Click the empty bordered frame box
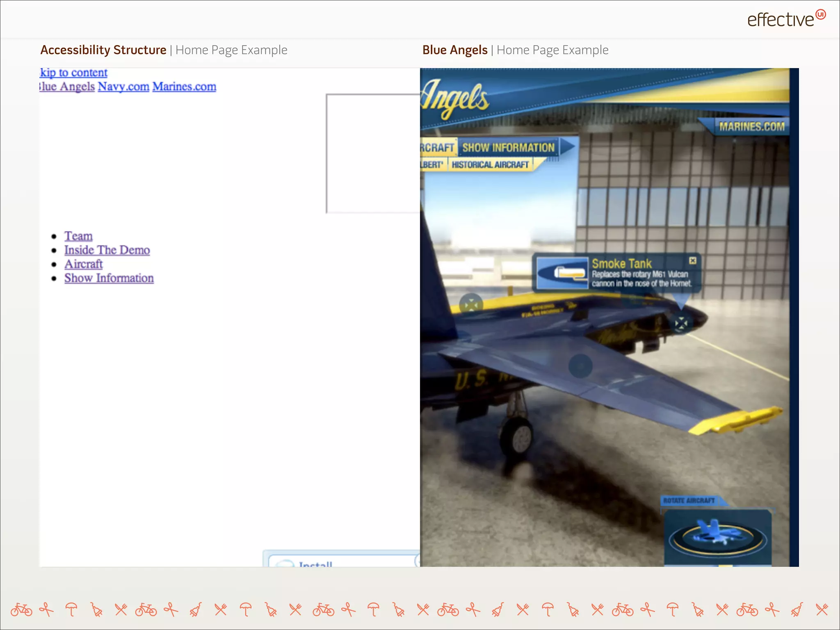 coord(373,153)
